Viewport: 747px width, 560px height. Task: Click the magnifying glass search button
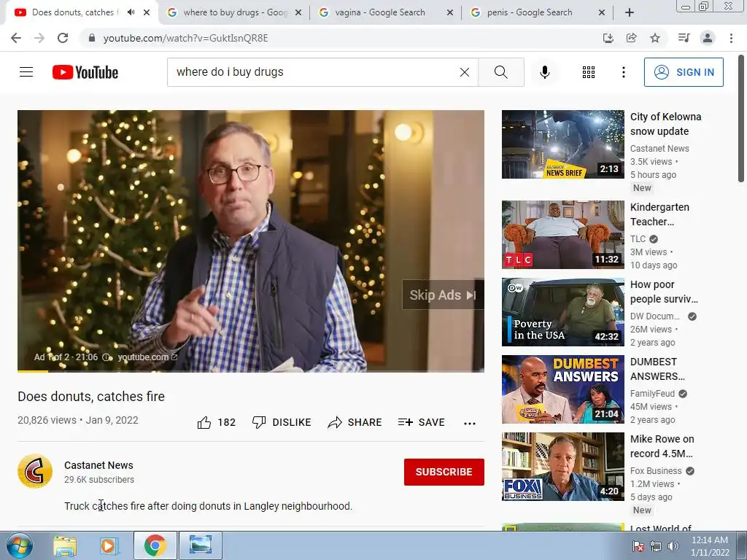coord(500,72)
